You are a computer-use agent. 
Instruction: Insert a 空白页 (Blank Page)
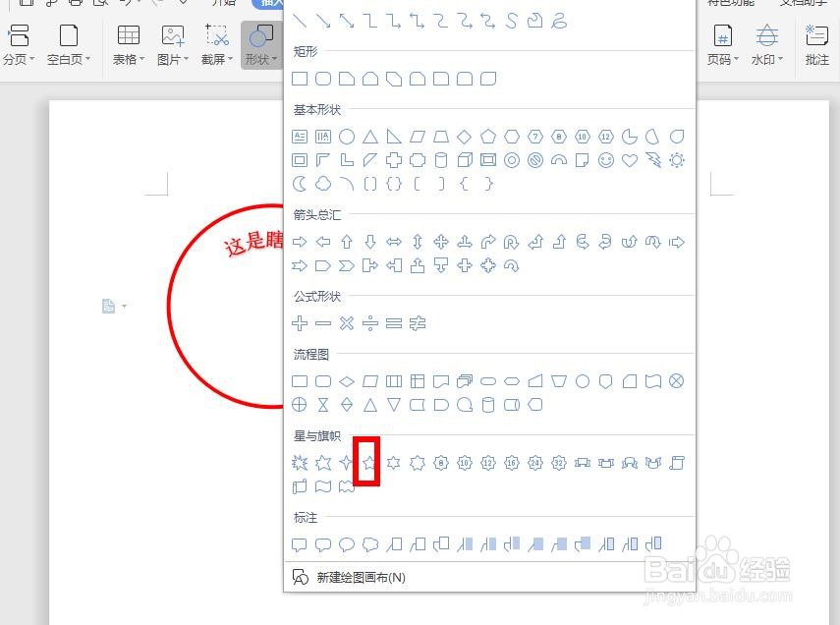[69, 42]
